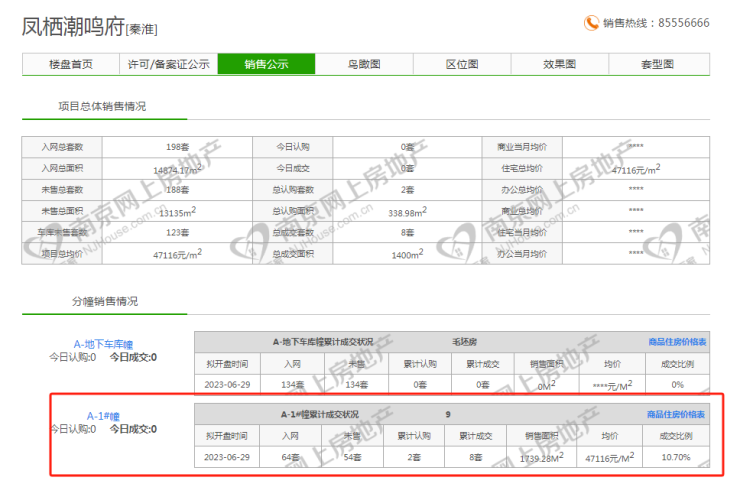740x487 pixels.
Task: Open 商品住房价格表 for A-1#幢
Action: (x=676, y=414)
